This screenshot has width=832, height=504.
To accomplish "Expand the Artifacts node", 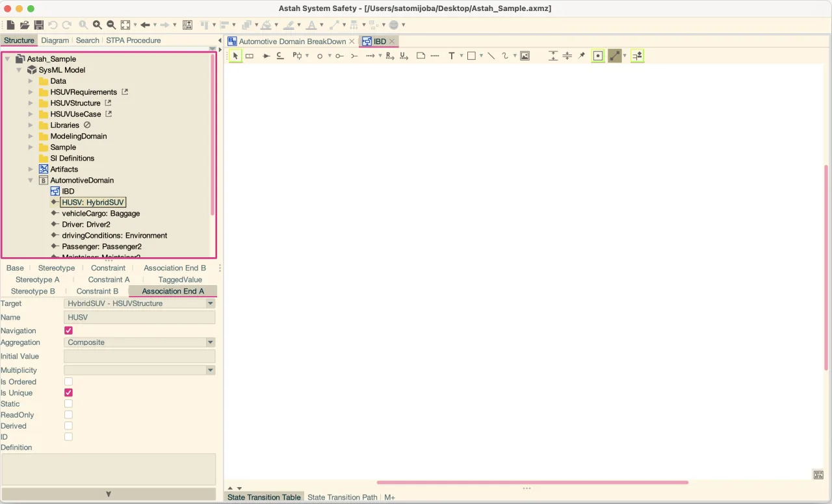I will pos(31,170).
